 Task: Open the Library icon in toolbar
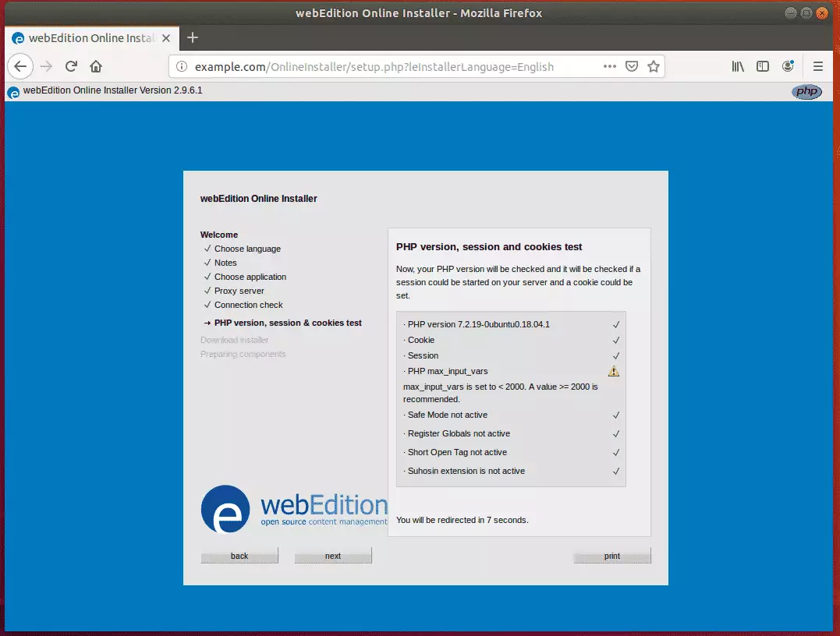(738, 66)
